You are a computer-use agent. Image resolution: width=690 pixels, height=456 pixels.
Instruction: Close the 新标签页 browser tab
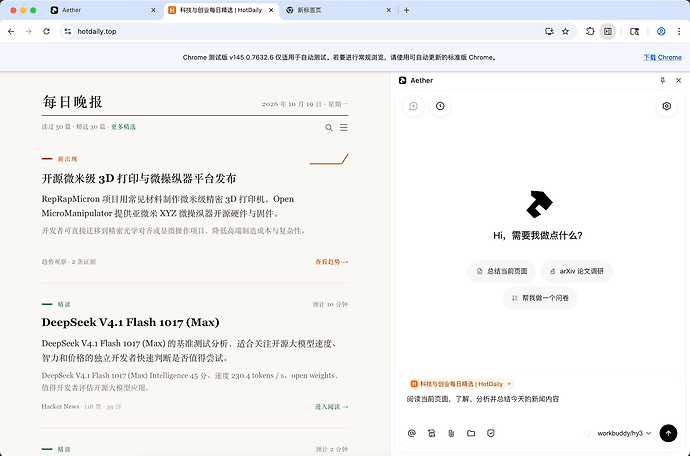pyautogui.click(x=389, y=10)
